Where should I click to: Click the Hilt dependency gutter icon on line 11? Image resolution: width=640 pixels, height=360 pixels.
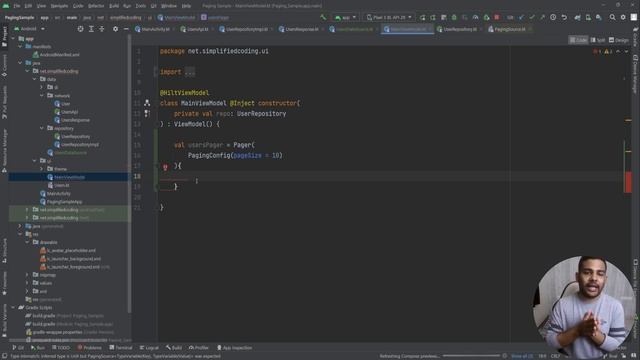[147, 103]
